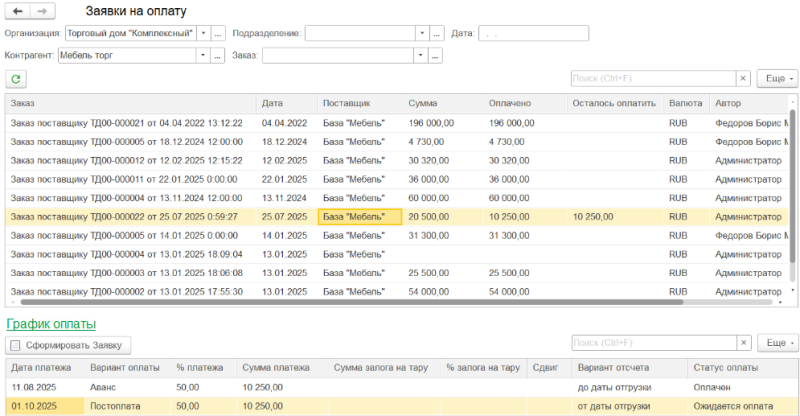Screen dimensions: 800x416
Task: Clear the payment schedule search with X
Action: pos(743,344)
